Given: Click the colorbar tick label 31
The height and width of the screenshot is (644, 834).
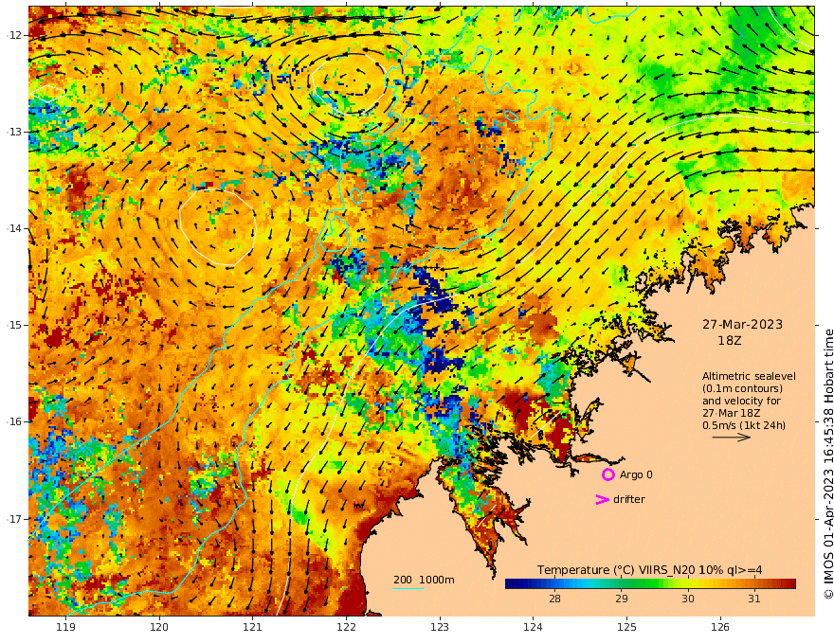Looking at the screenshot, I should tap(753, 599).
